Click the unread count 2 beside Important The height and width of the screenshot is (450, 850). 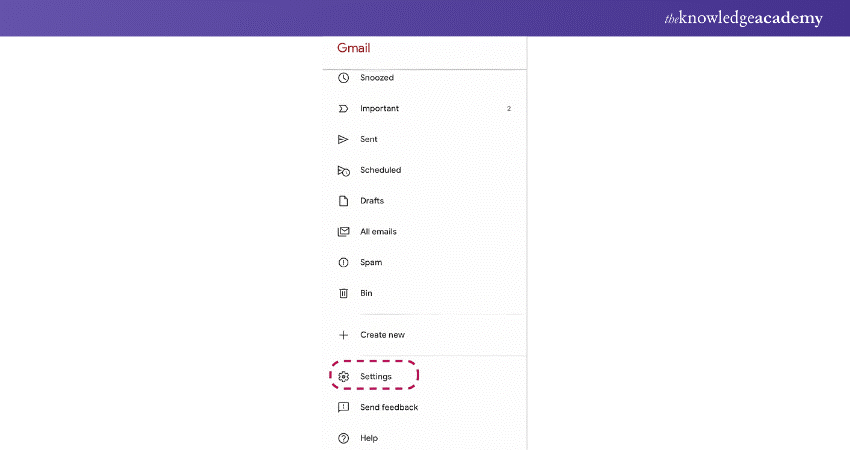point(508,108)
